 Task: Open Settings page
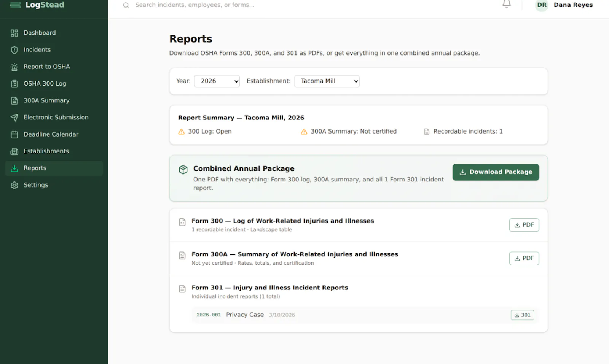(54, 185)
